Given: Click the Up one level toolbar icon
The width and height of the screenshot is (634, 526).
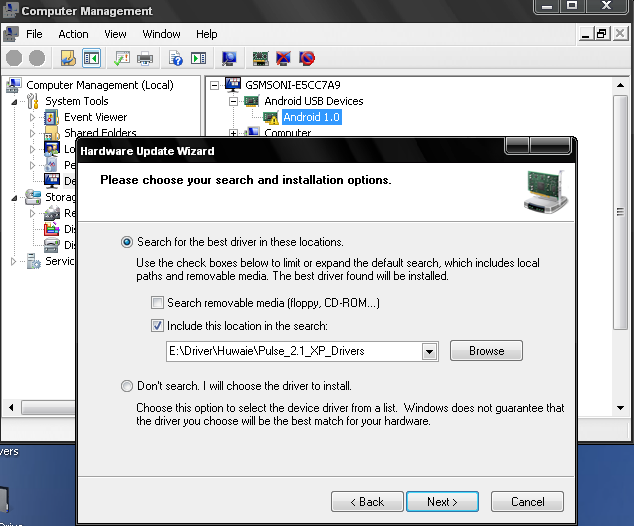Looking at the screenshot, I should (x=67, y=59).
